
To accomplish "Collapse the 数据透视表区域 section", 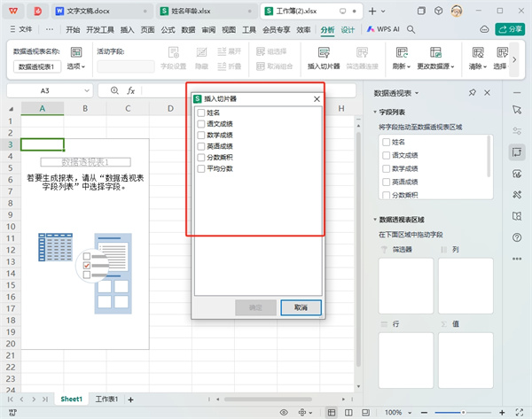I will coord(375,220).
